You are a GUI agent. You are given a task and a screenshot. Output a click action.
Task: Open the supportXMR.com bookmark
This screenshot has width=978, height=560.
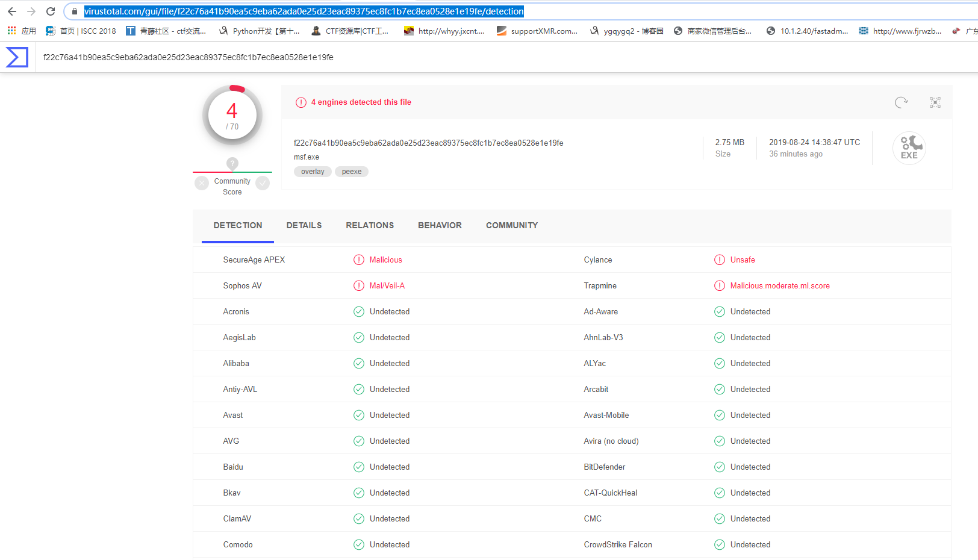[537, 31]
